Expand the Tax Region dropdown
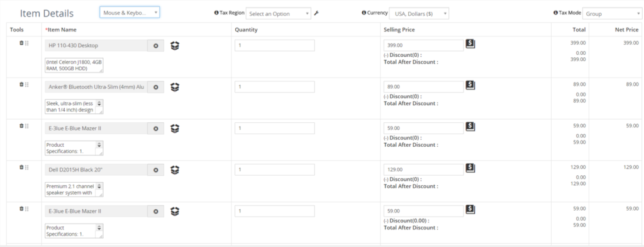644x247 pixels. (x=279, y=14)
